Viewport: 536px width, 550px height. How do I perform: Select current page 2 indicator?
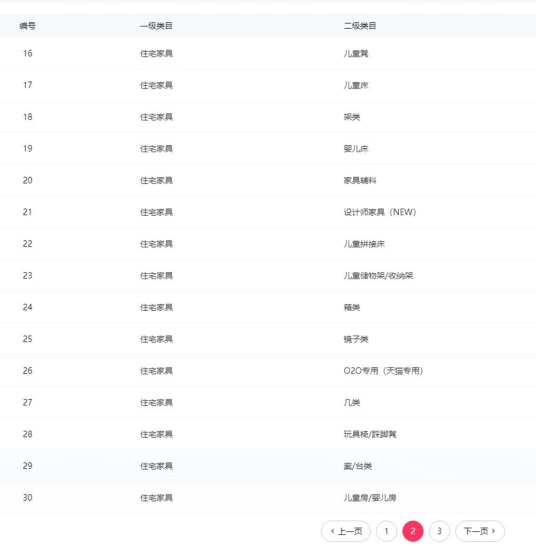(x=413, y=531)
